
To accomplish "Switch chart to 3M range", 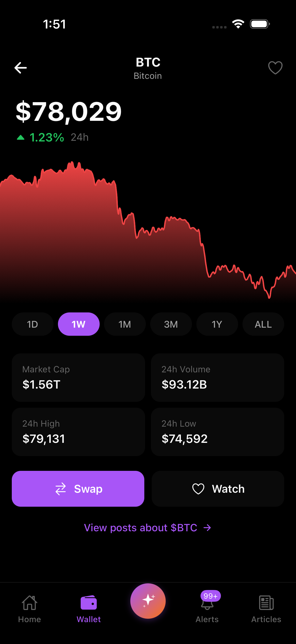I will 171,324.
